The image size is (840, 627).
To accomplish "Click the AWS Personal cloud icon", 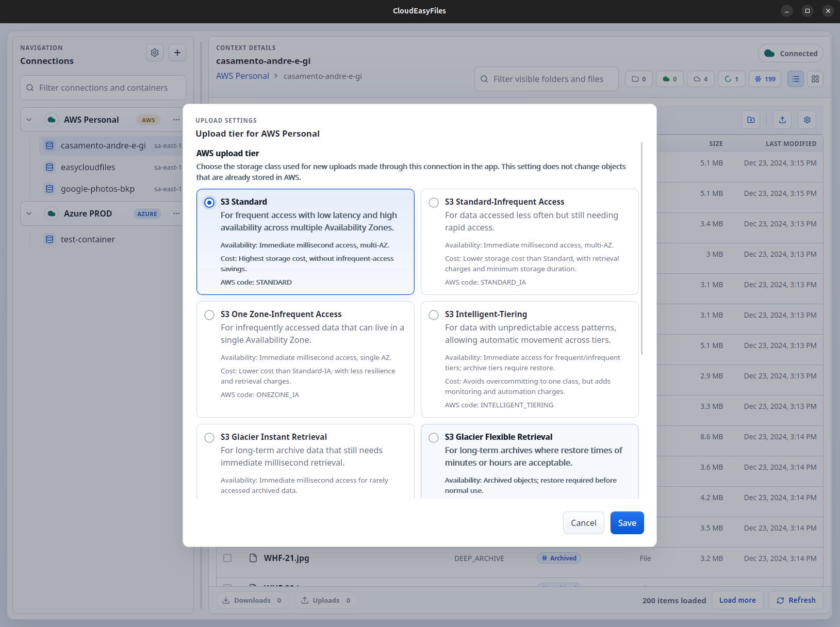I will [52, 120].
